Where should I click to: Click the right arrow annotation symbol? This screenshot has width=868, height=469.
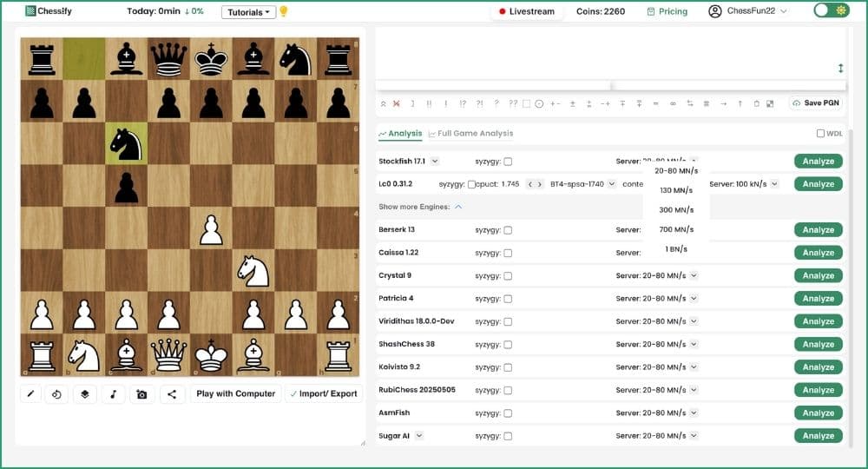point(723,103)
